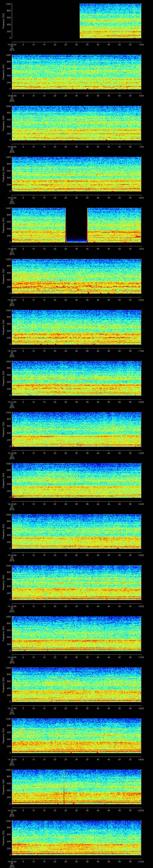Click the 14:11:00 start time label

point(12,402)
